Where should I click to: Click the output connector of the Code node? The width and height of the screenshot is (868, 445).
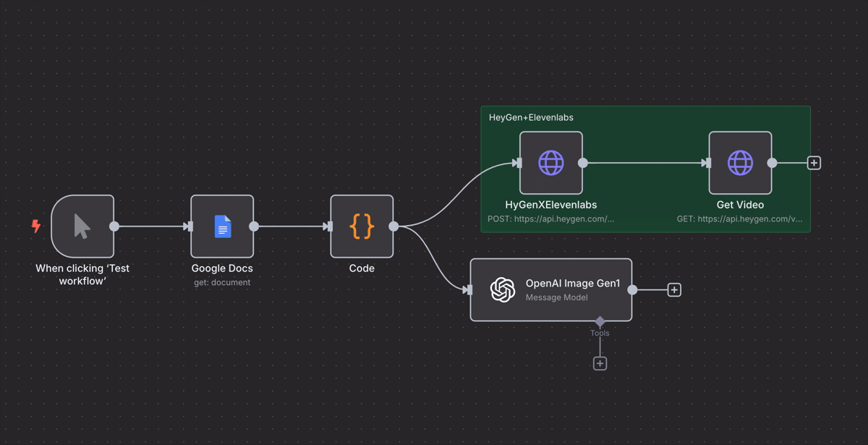[393, 226]
